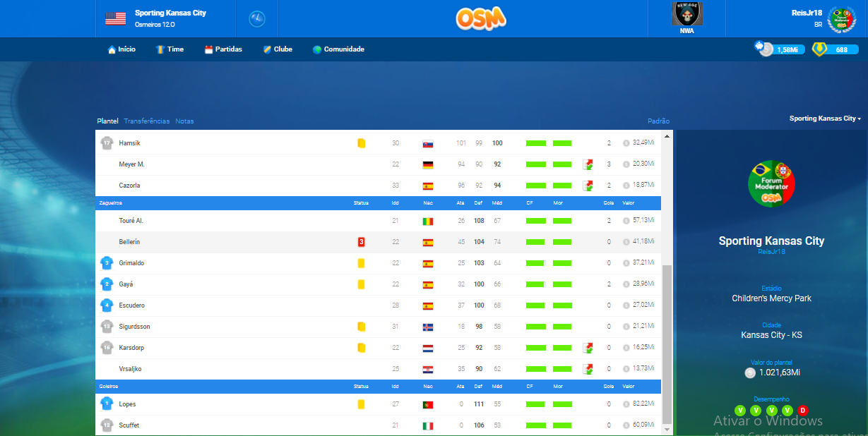
Task: Click the Forum Moderator club badge
Action: (771, 183)
